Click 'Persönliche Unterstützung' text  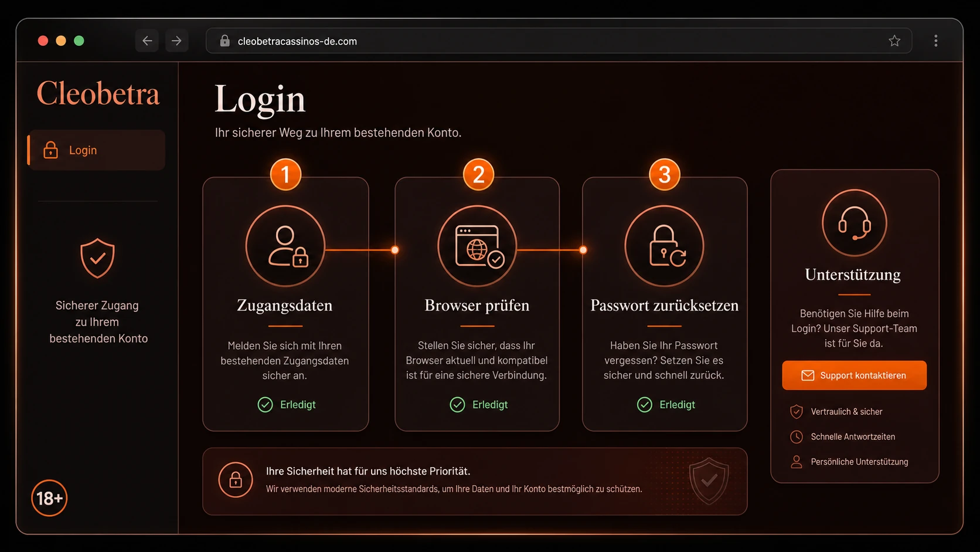pyautogui.click(x=859, y=462)
